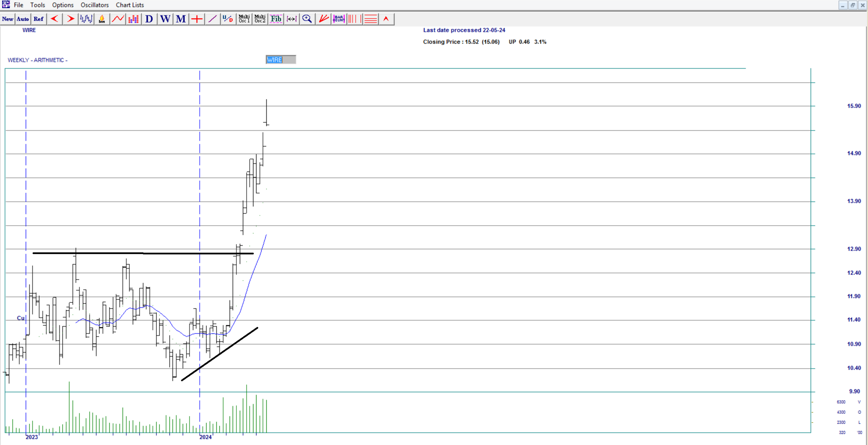This screenshot has width=868, height=445.
Task: Select Monthly view using the M icon
Action: coord(181,19)
